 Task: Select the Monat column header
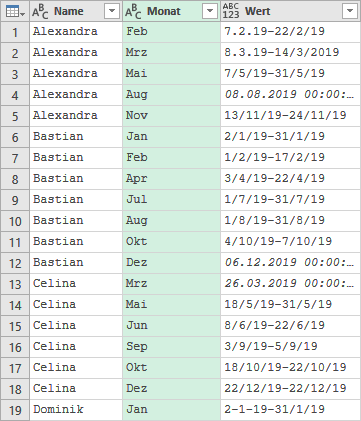tap(171, 11)
